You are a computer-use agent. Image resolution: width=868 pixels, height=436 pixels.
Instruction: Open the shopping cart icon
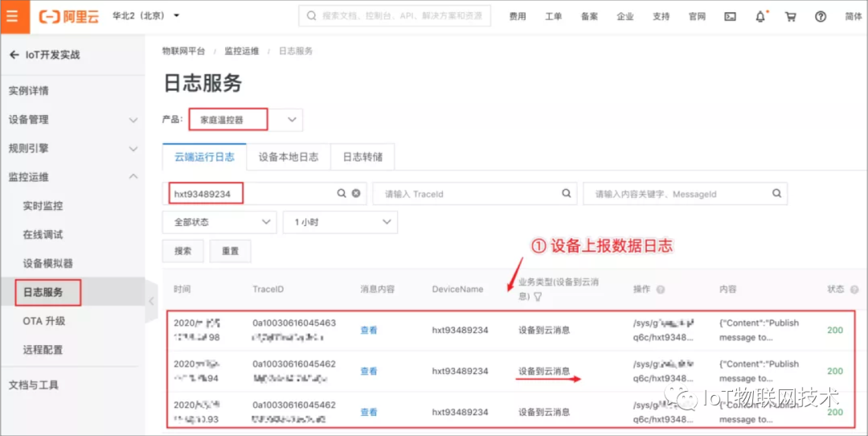point(791,17)
